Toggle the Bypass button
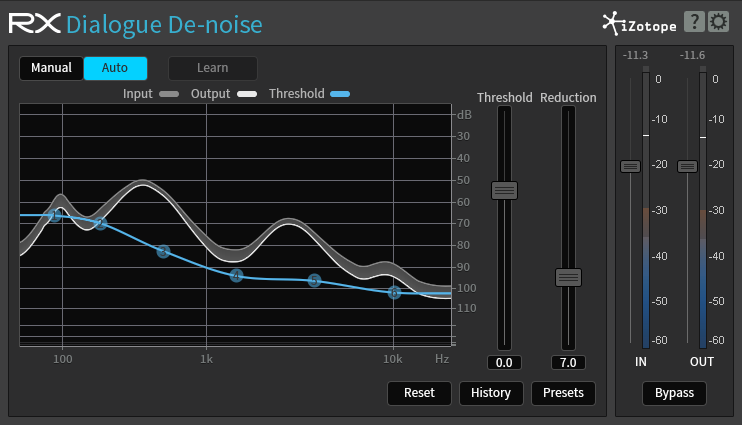Viewport: 742px width, 425px height. pos(674,393)
